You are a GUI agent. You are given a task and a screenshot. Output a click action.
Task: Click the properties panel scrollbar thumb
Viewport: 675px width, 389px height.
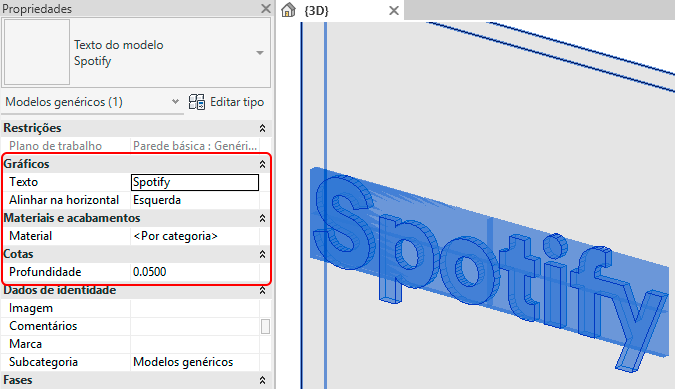266,327
